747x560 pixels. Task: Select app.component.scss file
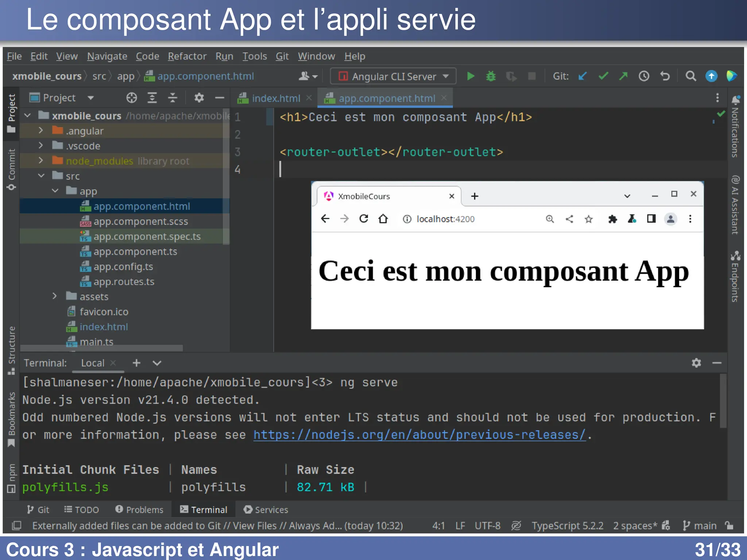140,221
